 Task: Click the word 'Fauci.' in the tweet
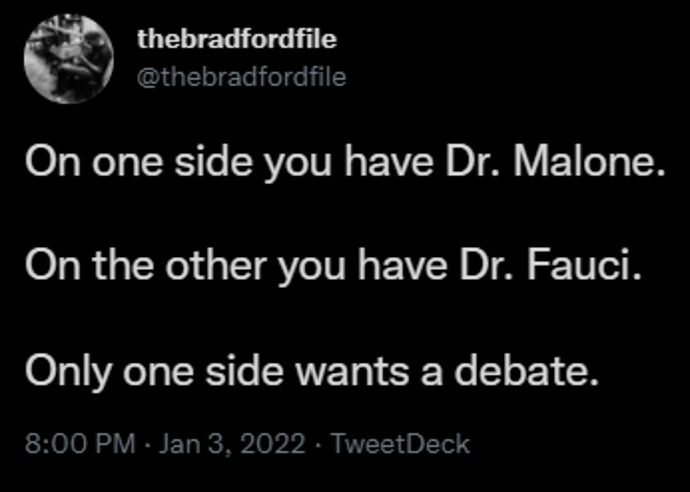coord(584,265)
